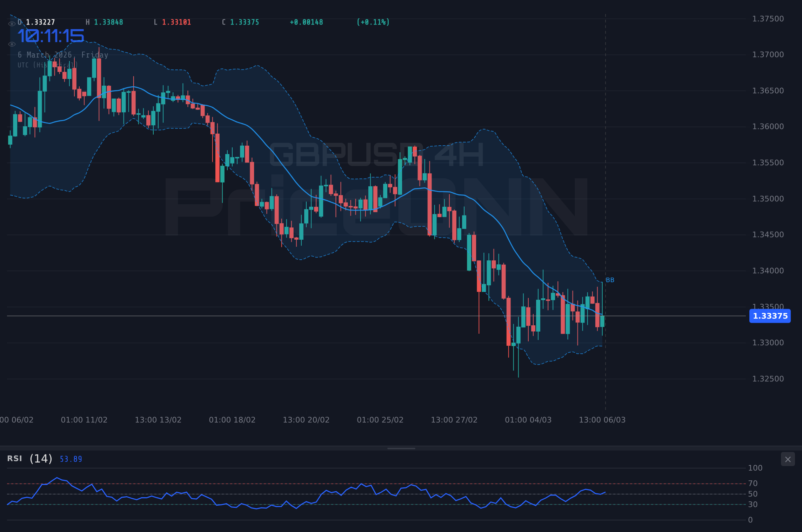
Task: Toggle the eye icon beside the clock
Action: pyautogui.click(x=12, y=44)
